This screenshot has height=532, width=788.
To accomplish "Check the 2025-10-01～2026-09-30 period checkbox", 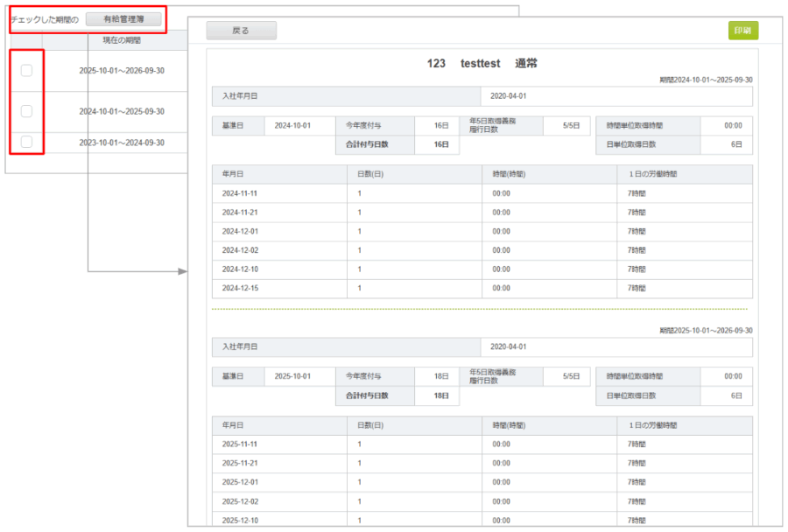I will click(26, 71).
